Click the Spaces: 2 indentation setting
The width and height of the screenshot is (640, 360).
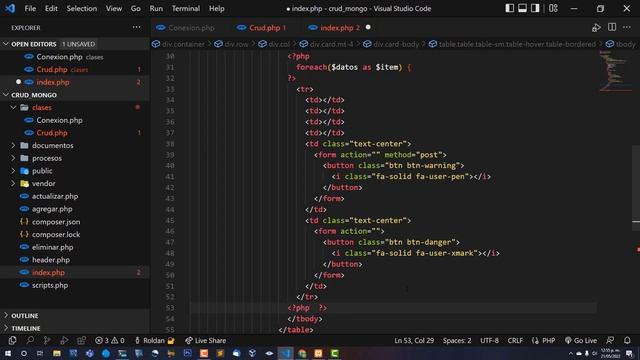click(x=457, y=340)
